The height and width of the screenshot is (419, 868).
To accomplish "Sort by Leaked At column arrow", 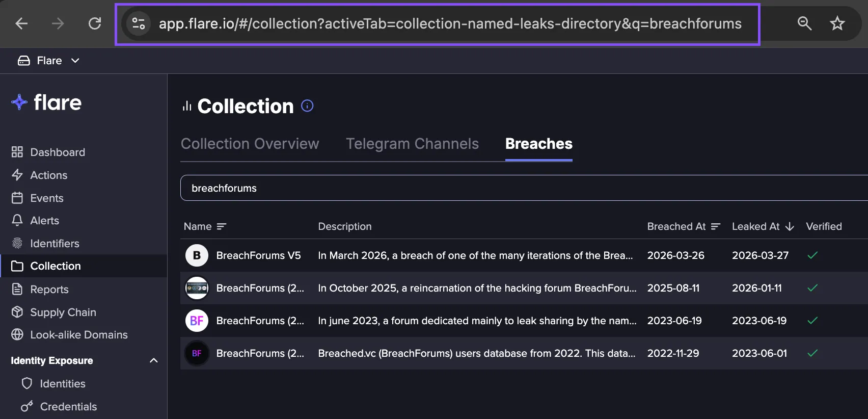I will pos(790,226).
